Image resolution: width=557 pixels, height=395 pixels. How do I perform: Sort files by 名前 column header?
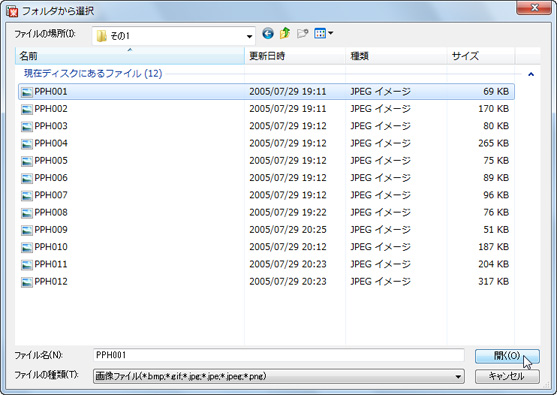point(130,56)
